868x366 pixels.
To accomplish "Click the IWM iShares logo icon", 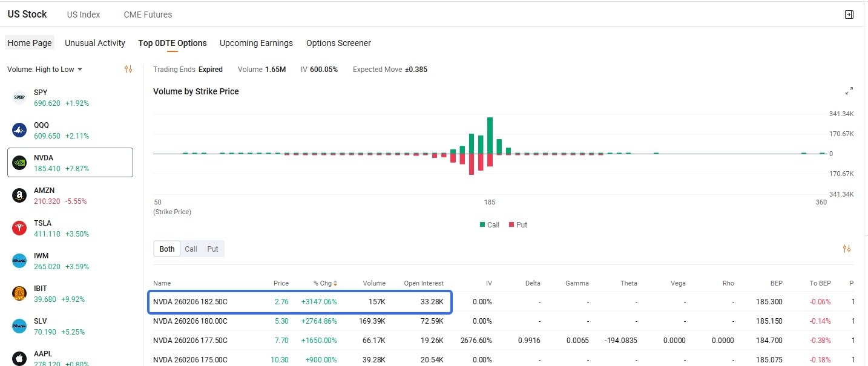I will [x=19, y=261].
